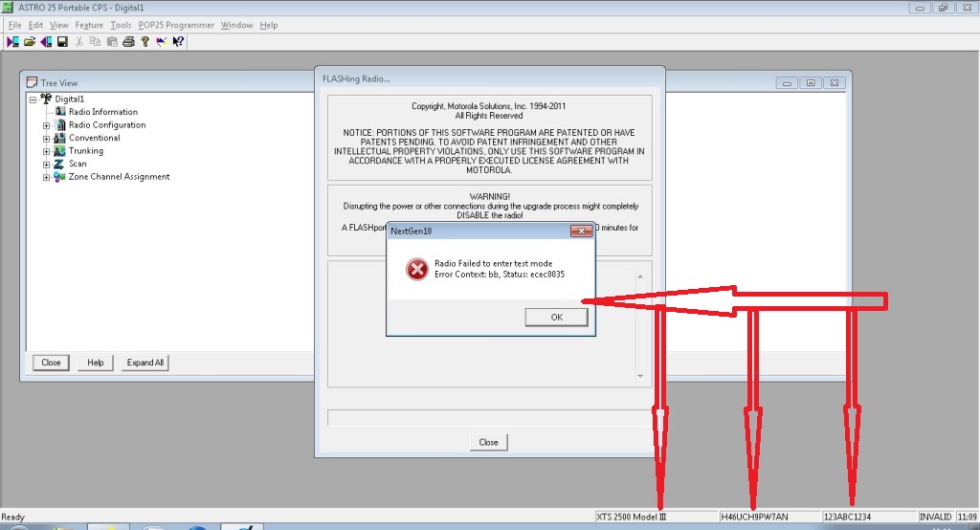Click the icon right of the yellow question mark

pyautogui.click(x=161, y=42)
